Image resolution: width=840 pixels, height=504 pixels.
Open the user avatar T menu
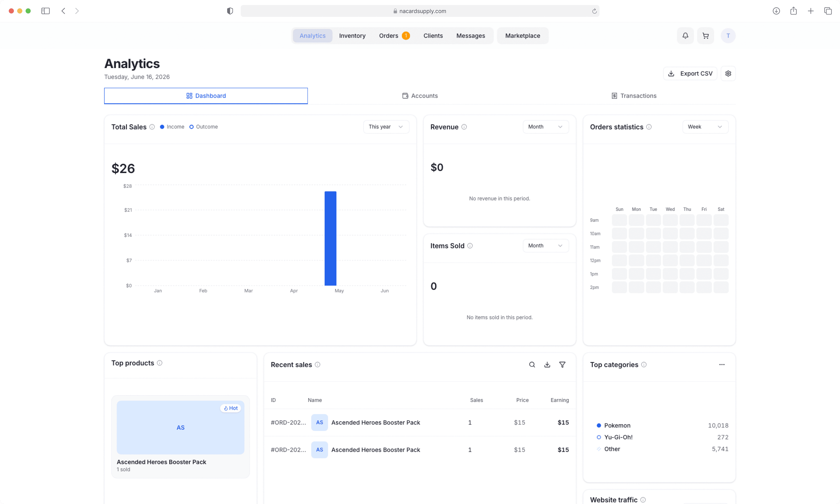[728, 36]
